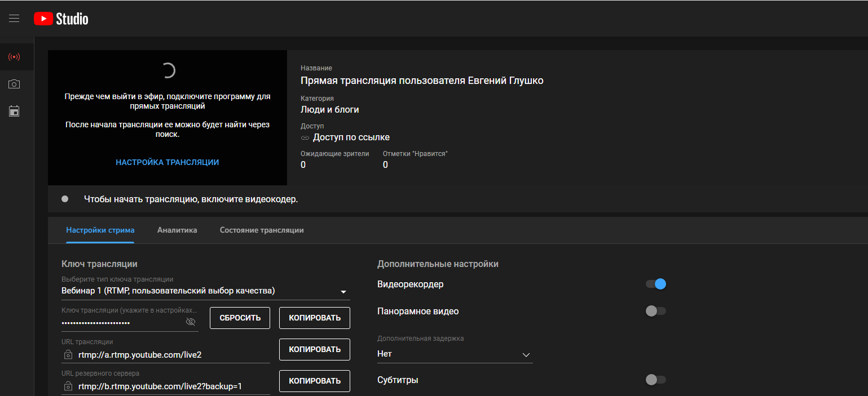Viewport: 868px width, 396px height.
Task: Open the hamburger navigation menu
Action: tap(14, 19)
